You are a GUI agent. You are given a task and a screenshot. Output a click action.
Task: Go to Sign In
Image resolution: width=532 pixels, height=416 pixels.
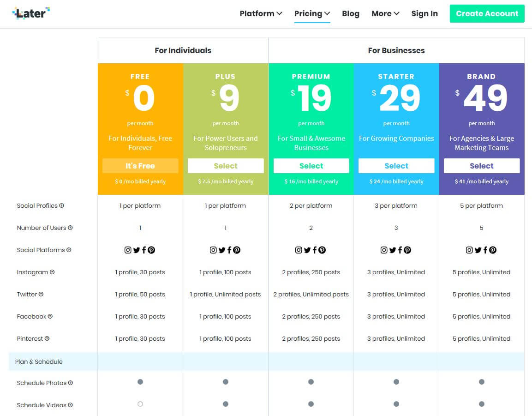pos(424,13)
